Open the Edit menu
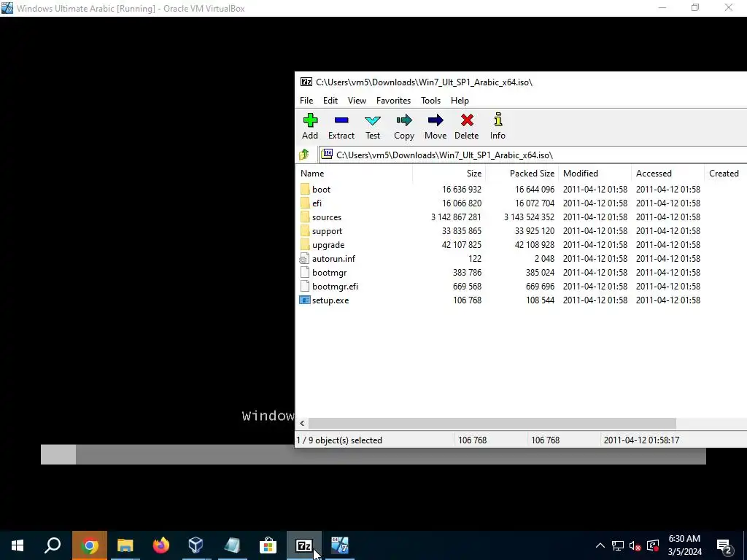This screenshot has height=560, width=747. [330, 101]
